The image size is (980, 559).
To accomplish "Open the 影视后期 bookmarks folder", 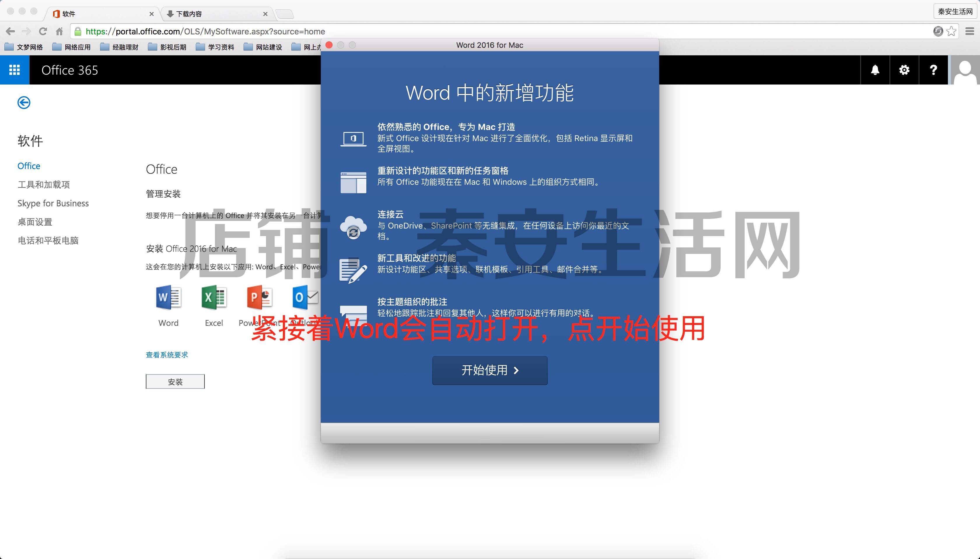I will click(167, 47).
